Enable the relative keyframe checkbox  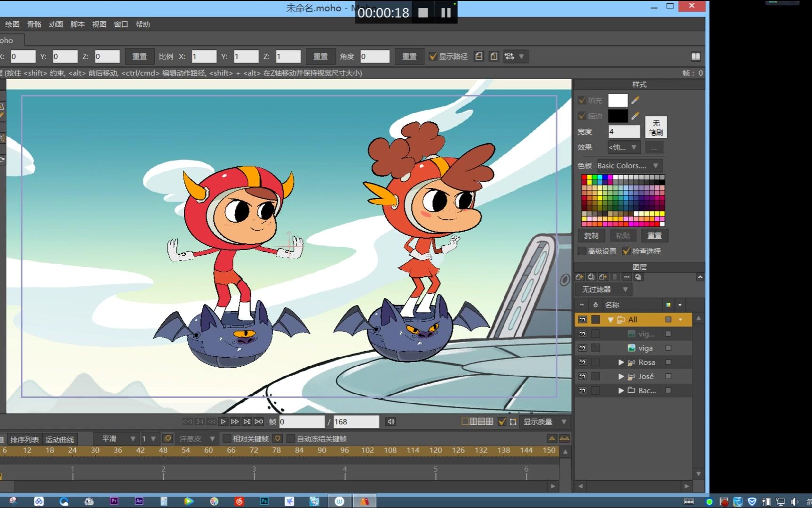(x=227, y=438)
